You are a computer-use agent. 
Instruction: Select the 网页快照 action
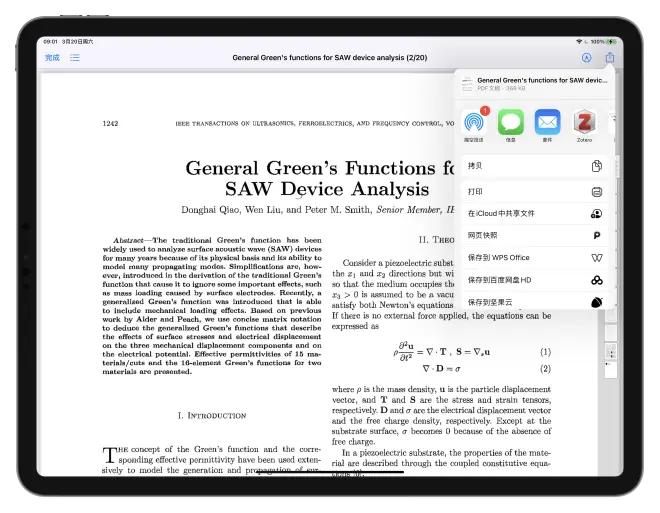pyautogui.click(x=535, y=236)
